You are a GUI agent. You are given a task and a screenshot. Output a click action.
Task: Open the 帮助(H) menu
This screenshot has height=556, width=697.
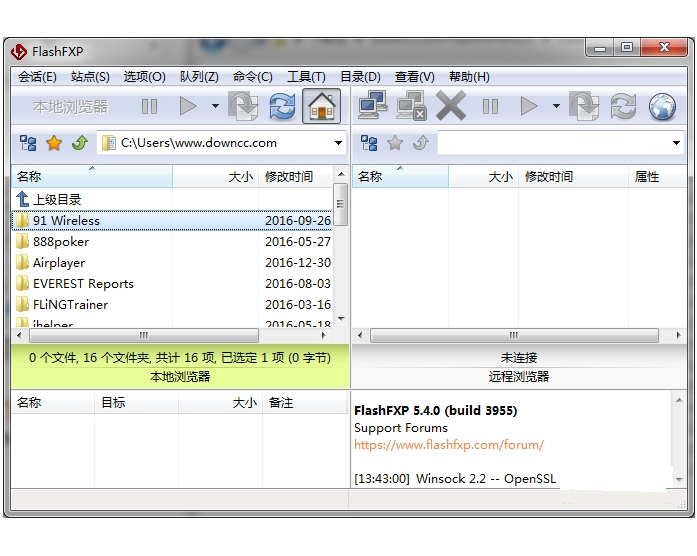pos(469,77)
